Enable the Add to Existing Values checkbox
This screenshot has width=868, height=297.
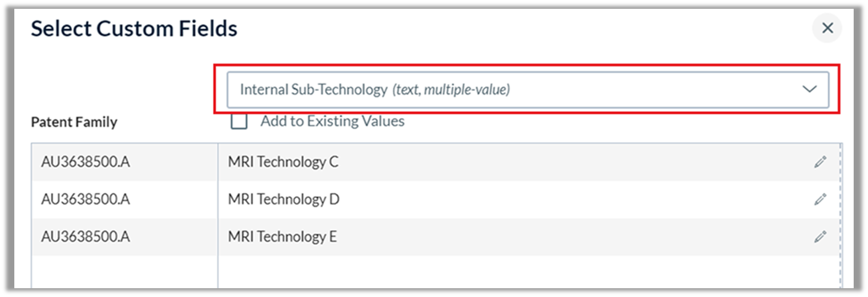tap(238, 121)
